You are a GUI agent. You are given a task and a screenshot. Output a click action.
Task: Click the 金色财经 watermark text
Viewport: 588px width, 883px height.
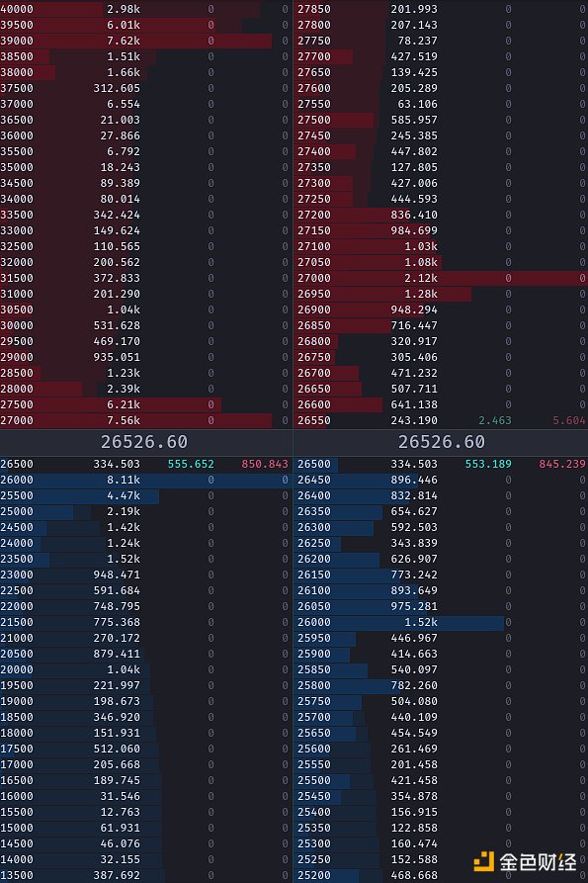538,861
